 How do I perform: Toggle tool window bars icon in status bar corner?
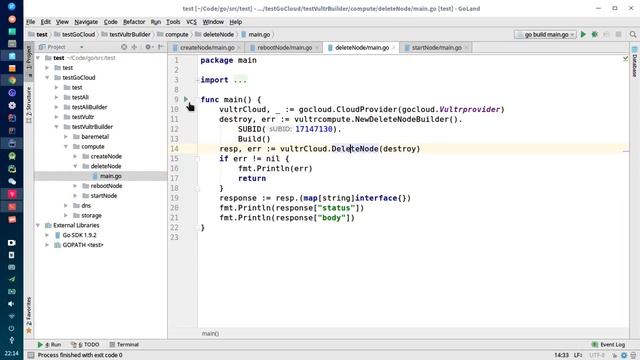click(31, 355)
